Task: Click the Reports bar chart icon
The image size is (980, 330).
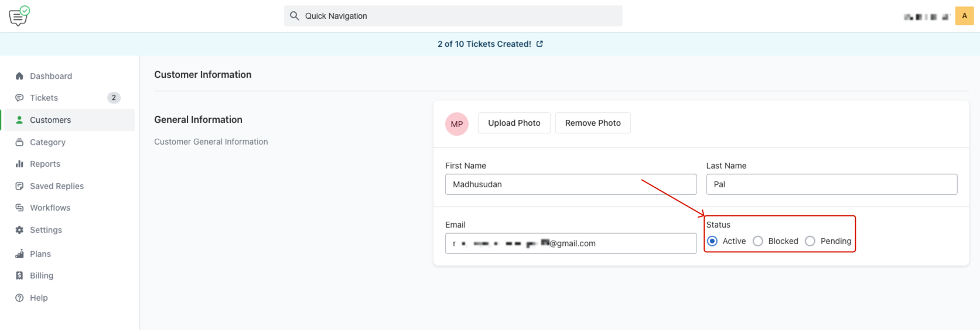Action: (19, 164)
